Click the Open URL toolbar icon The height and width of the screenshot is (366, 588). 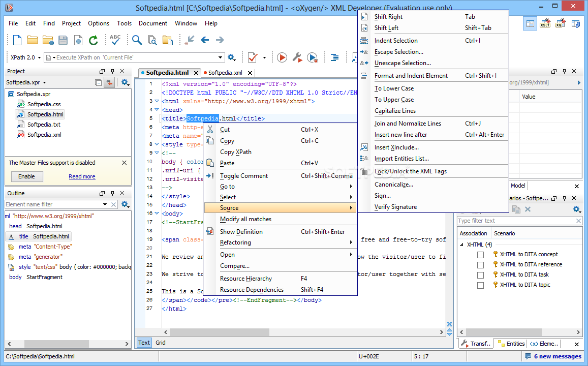48,40
